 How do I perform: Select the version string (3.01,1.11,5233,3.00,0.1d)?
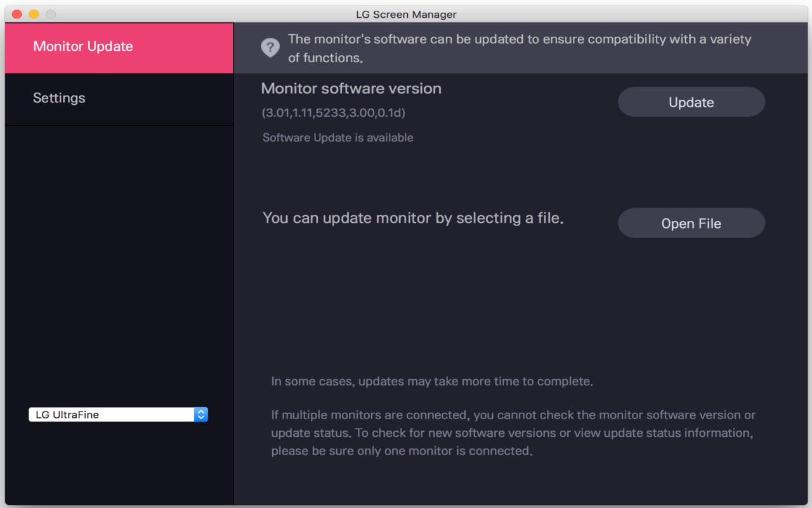coord(333,113)
